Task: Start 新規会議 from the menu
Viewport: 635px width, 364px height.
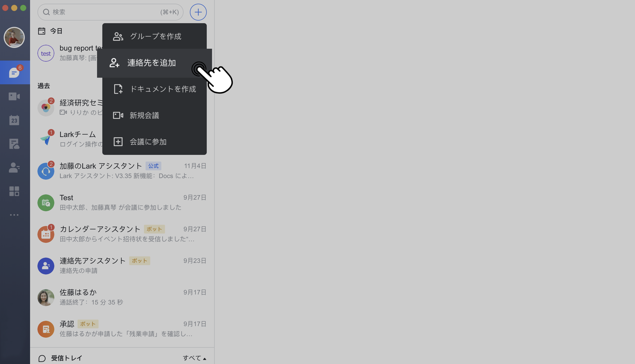Action: pos(144,115)
